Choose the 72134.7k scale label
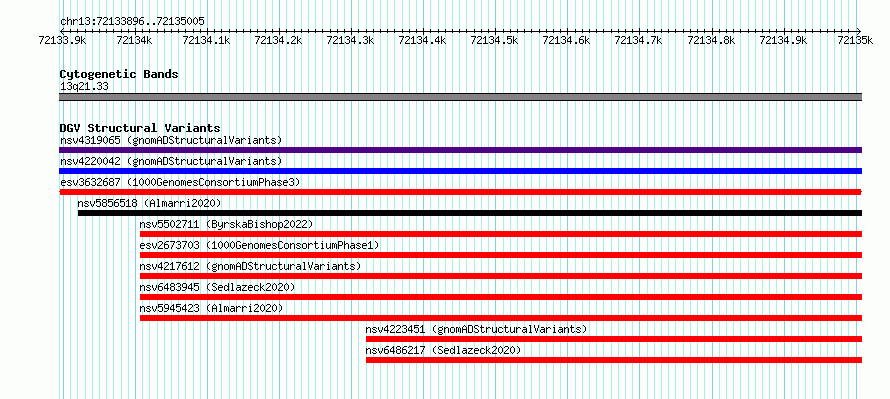890x399 pixels. [x=639, y=40]
